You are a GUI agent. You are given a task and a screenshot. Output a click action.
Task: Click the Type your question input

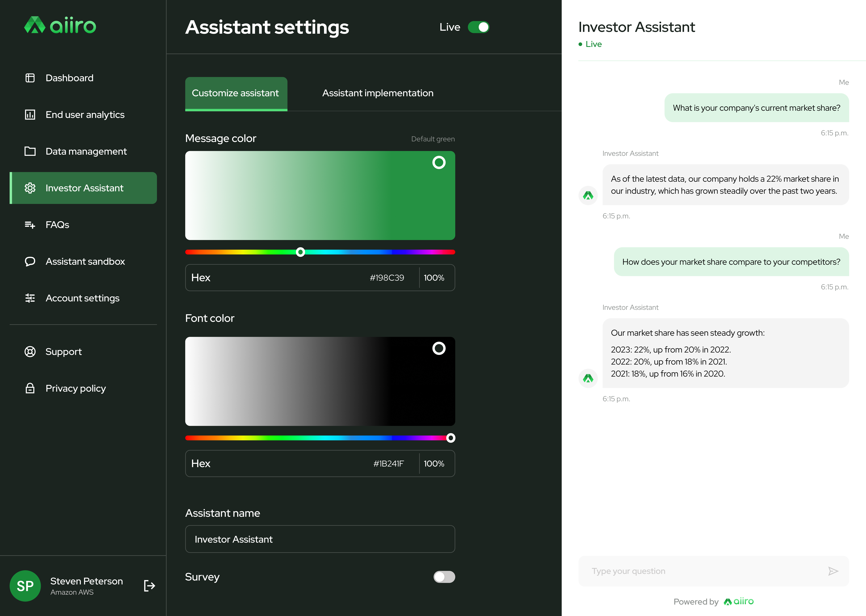[714, 571]
